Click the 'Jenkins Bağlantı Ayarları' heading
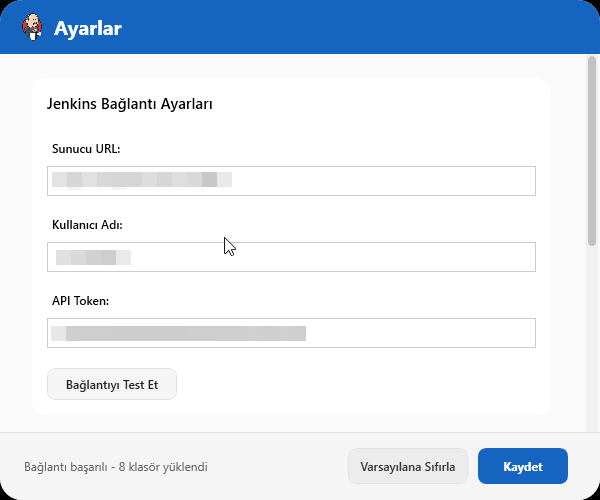 pos(129,104)
